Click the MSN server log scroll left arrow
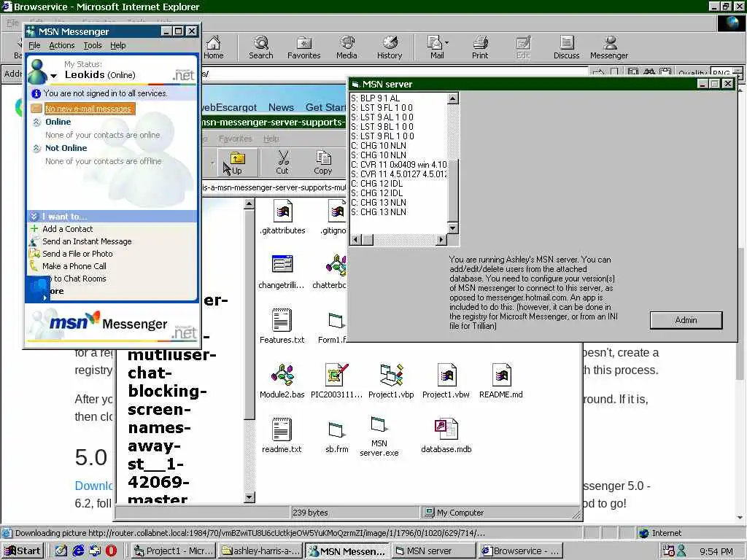This screenshot has width=747, height=560. [356, 239]
